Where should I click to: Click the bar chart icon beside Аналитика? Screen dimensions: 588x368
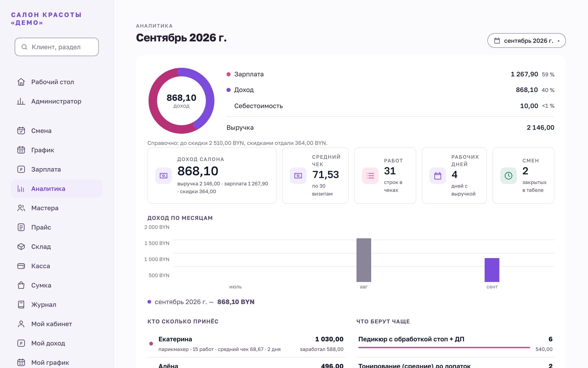pyautogui.click(x=21, y=189)
